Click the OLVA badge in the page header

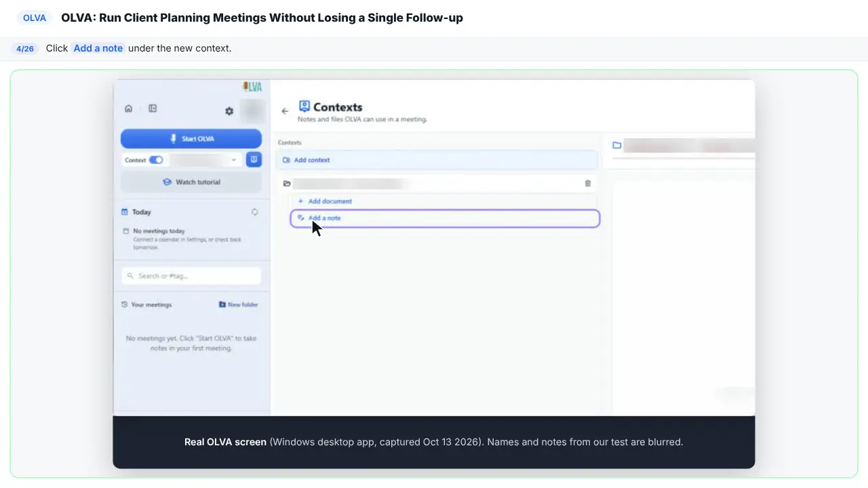(x=35, y=18)
